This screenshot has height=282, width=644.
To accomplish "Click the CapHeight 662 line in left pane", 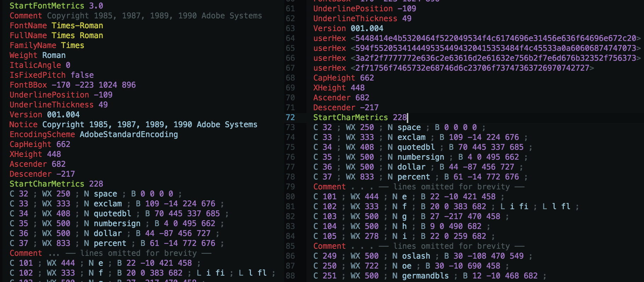I will [x=40, y=144].
